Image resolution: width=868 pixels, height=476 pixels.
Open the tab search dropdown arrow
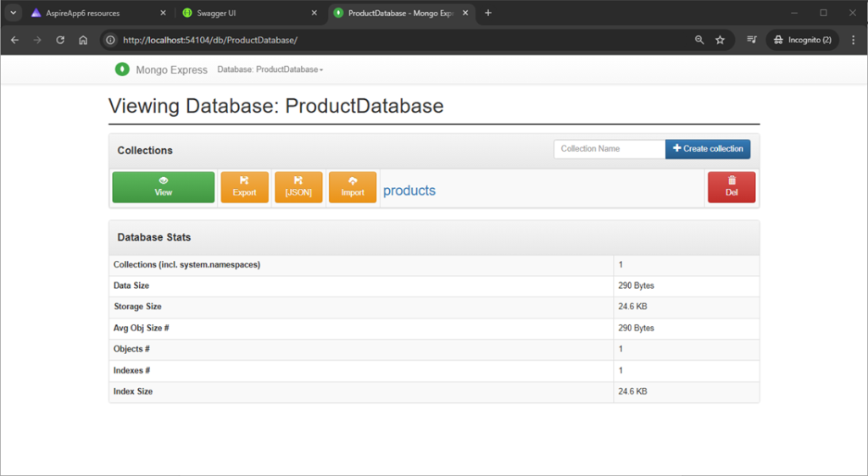14,13
